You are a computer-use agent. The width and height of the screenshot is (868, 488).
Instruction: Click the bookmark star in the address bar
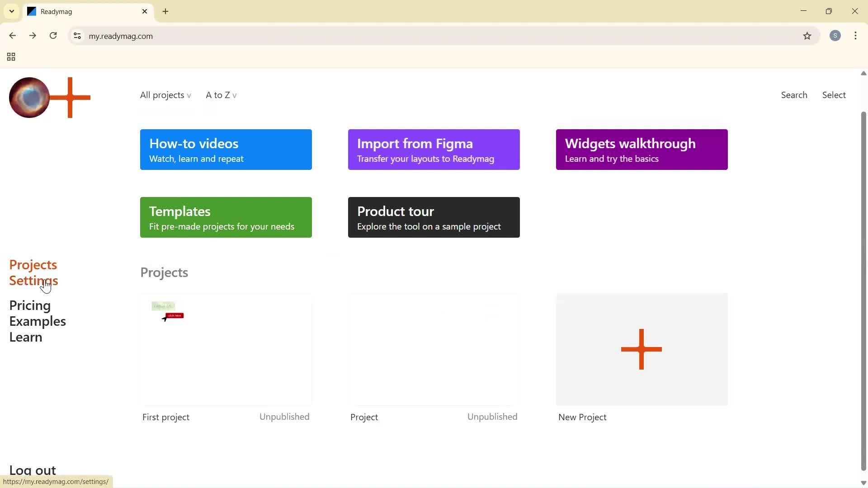click(808, 36)
